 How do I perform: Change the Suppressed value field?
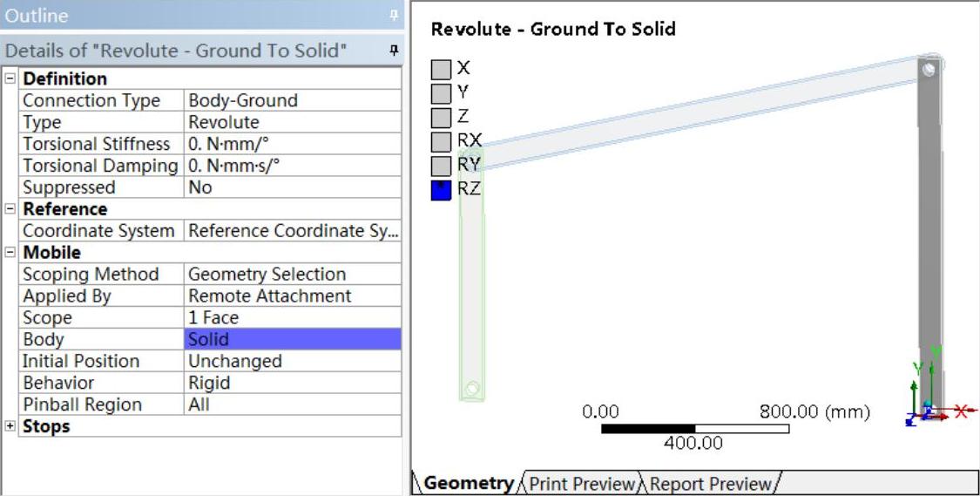tap(293, 187)
